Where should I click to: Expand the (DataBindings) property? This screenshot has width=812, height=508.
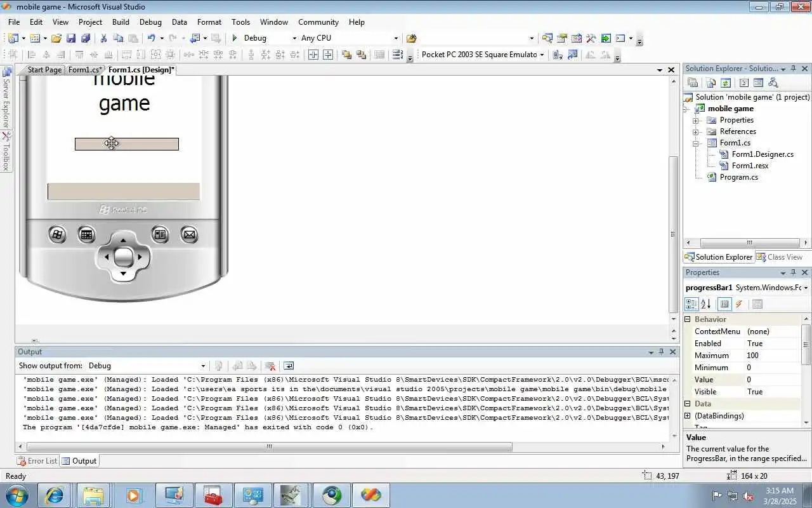coord(688,416)
